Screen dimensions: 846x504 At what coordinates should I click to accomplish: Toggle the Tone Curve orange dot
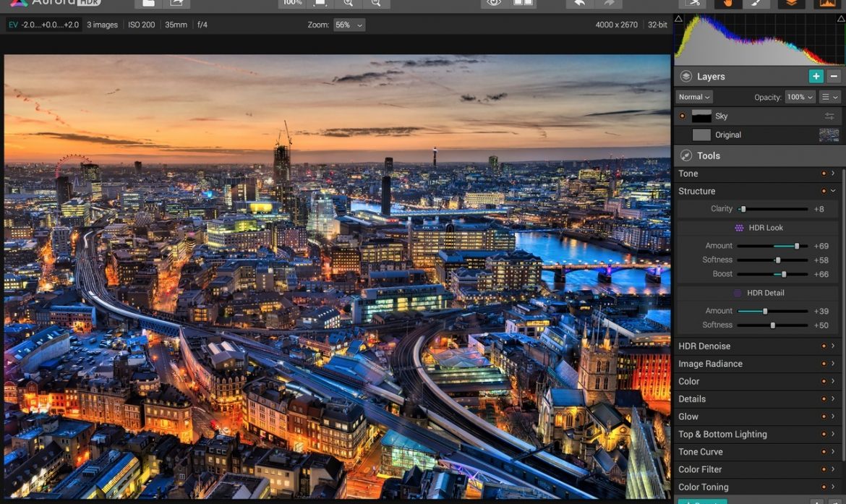(x=824, y=452)
